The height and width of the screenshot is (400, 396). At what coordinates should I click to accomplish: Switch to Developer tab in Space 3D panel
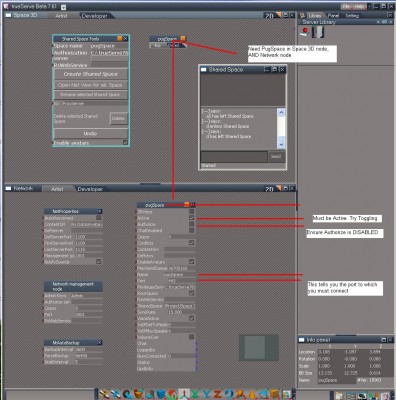pos(94,16)
